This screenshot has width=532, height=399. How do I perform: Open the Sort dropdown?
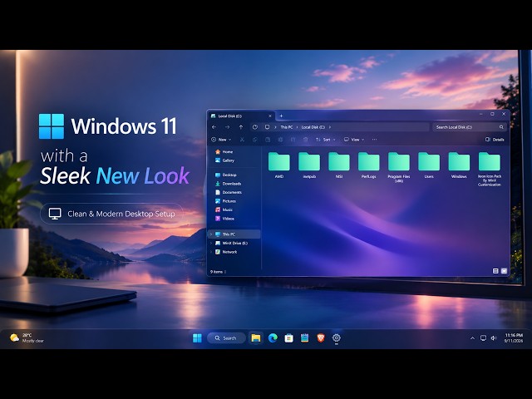click(325, 140)
